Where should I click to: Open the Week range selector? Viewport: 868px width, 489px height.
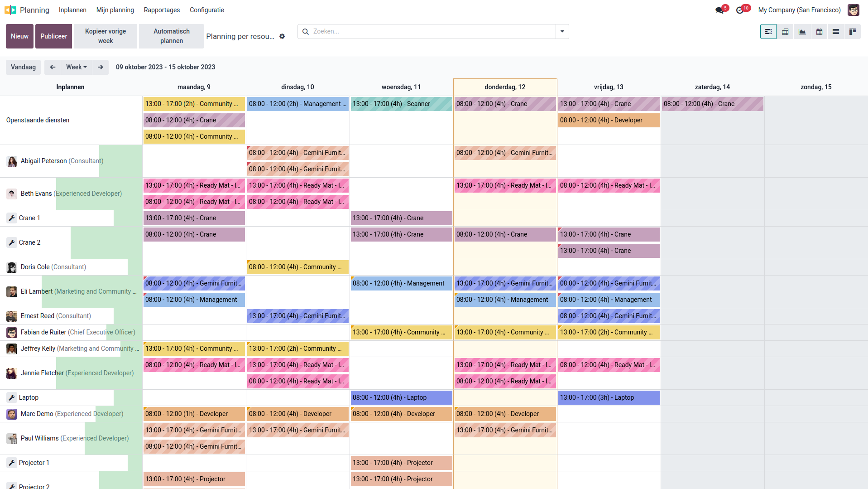pyautogui.click(x=76, y=67)
